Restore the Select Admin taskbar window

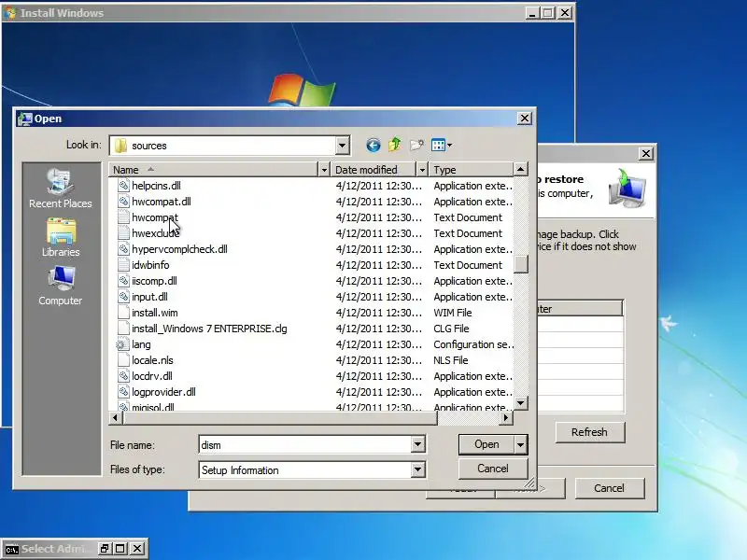105,549
